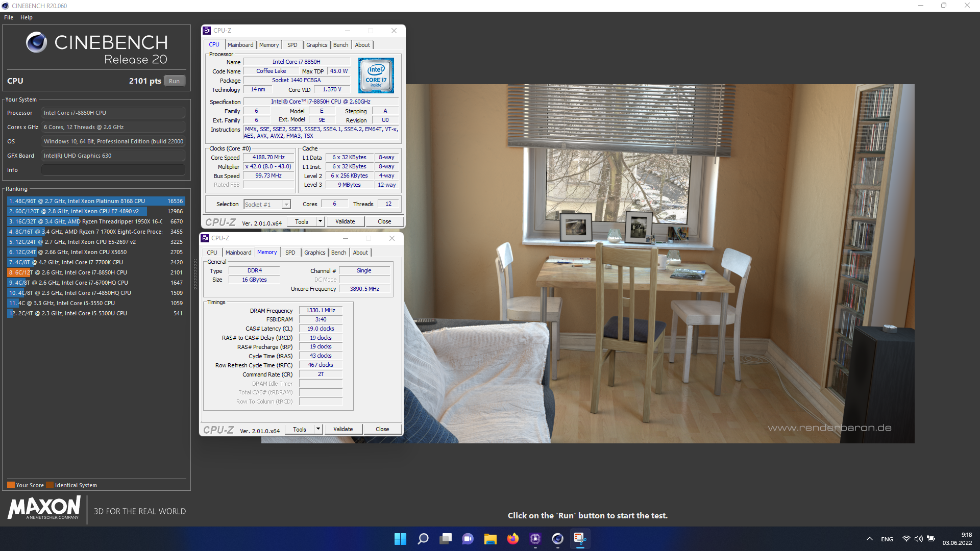Click the Core Speed 4188.70 MHz value

(x=268, y=158)
